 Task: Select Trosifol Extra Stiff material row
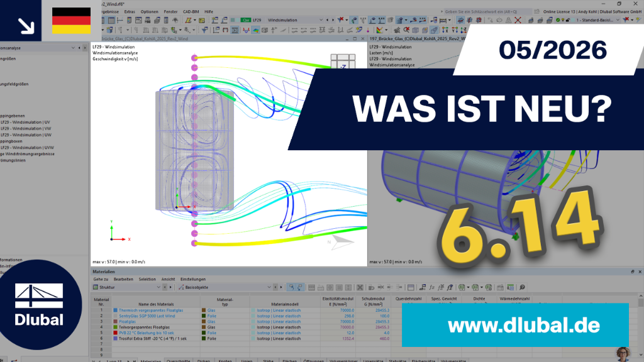(152, 339)
